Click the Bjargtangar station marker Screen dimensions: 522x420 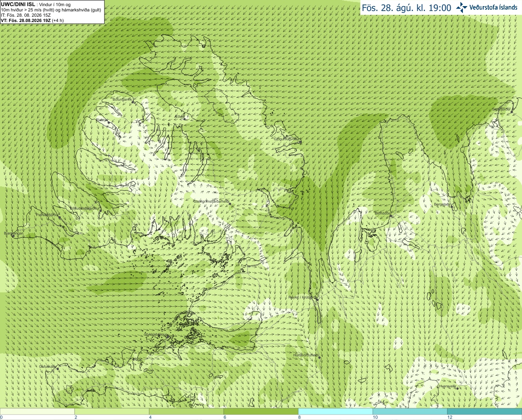pyautogui.click(x=13, y=236)
